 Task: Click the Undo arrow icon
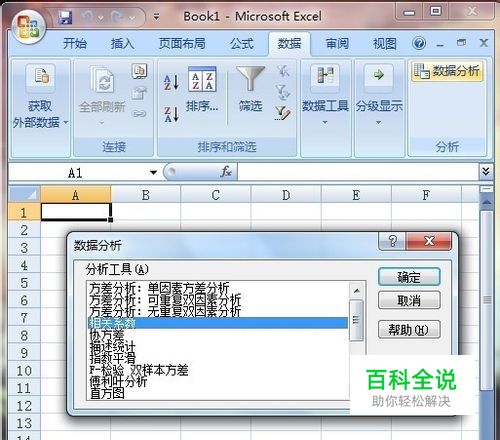pos(87,17)
